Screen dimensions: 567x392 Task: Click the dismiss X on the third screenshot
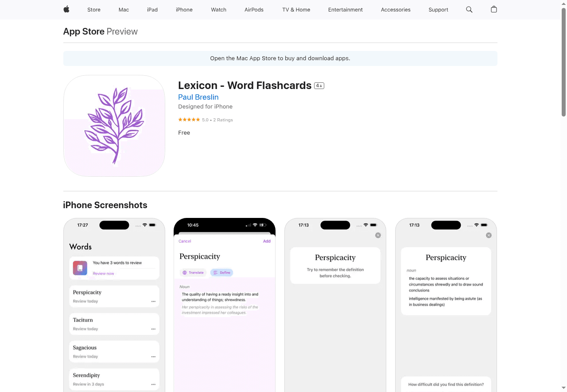(378, 235)
